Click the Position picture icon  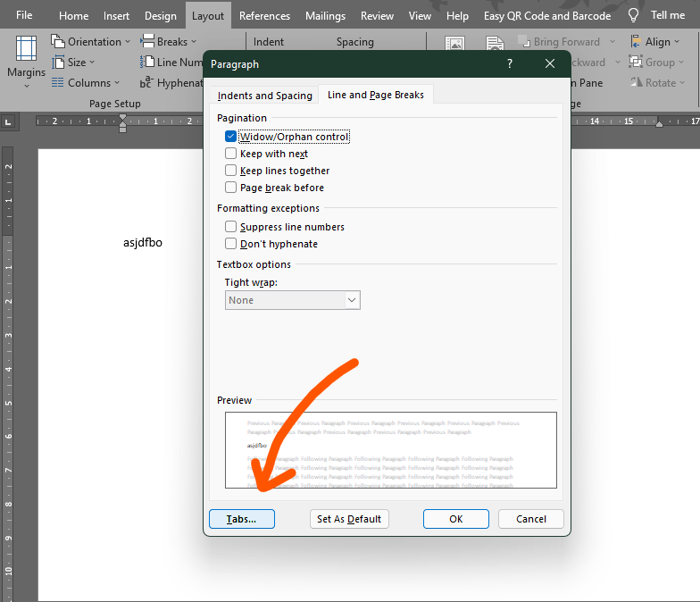coord(455,44)
